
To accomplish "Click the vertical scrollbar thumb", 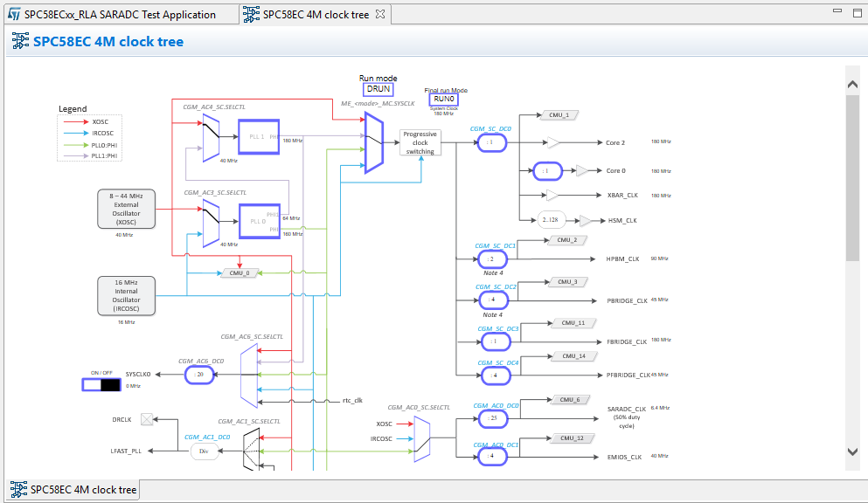I will pos(852,178).
